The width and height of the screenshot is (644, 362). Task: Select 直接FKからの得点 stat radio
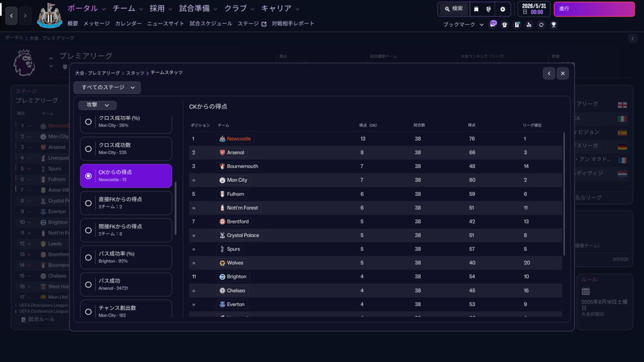(x=89, y=203)
